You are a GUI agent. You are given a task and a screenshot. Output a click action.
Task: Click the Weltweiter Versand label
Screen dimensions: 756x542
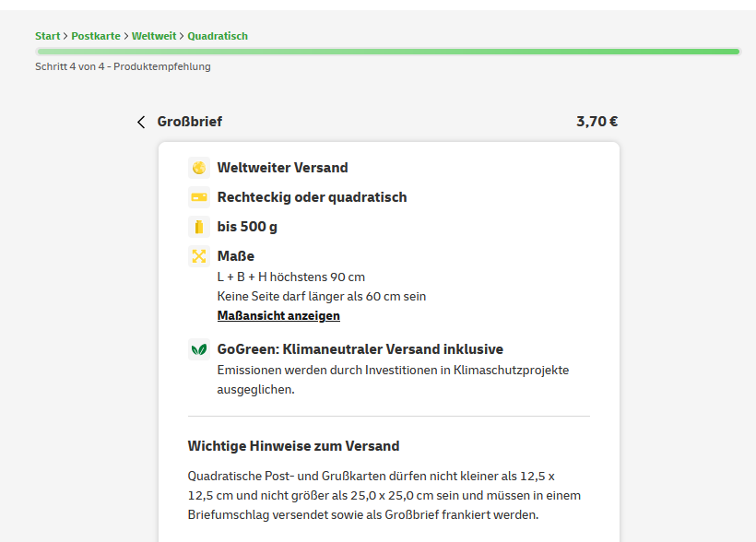pyautogui.click(x=282, y=168)
